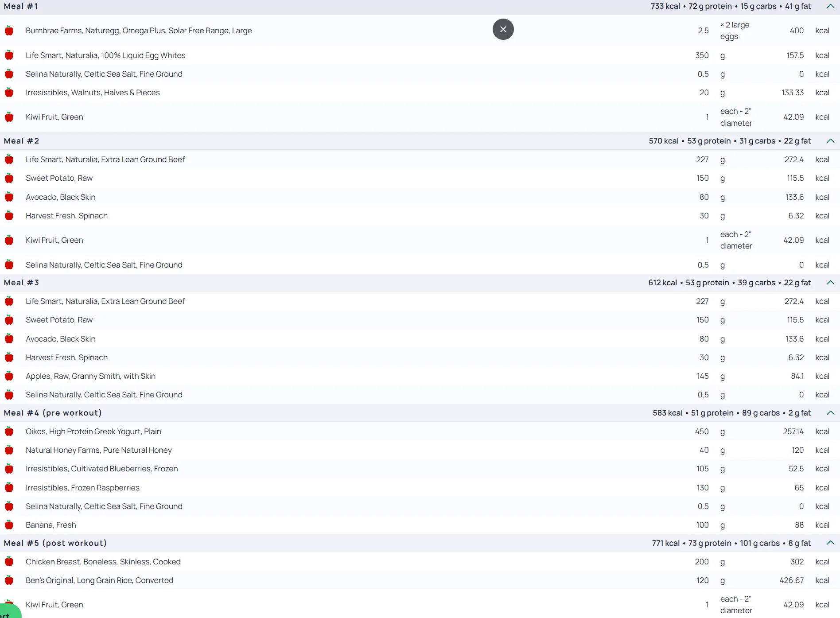Collapse Meal #4 (pre workout) with its chevron
This screenshot has width=840, height=618.
click(830, 413)
